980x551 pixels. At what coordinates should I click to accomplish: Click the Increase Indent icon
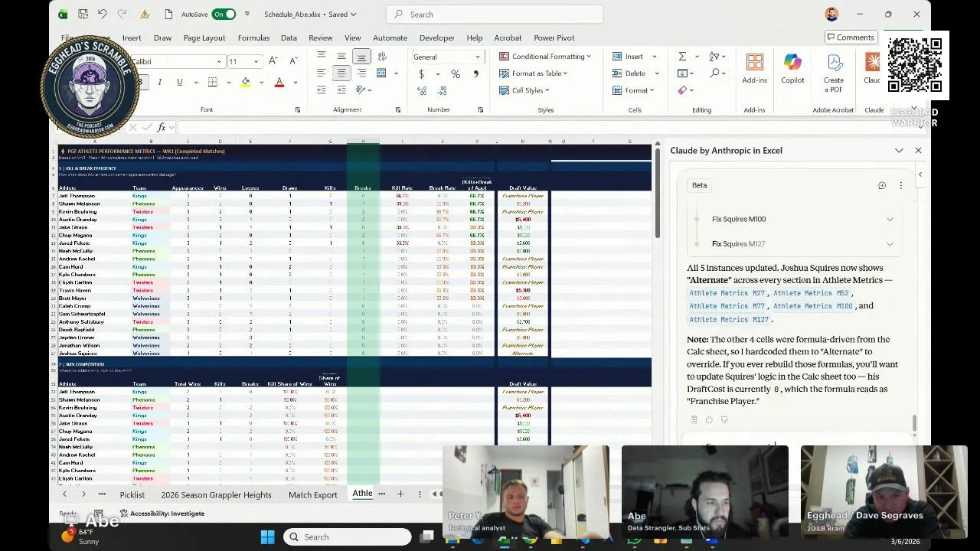click(x=341, y=90)
